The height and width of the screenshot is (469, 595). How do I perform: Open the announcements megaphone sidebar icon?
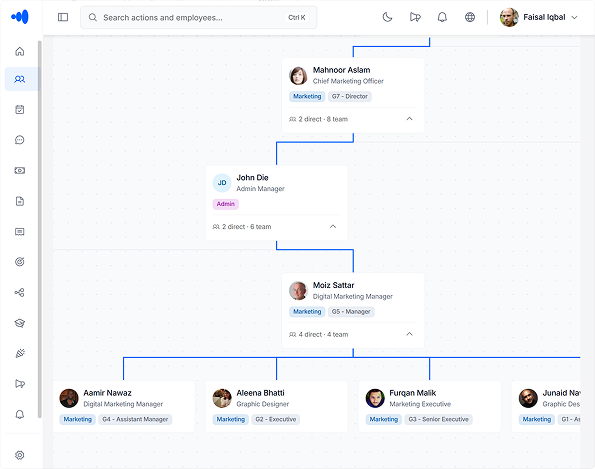pos(20,384)
